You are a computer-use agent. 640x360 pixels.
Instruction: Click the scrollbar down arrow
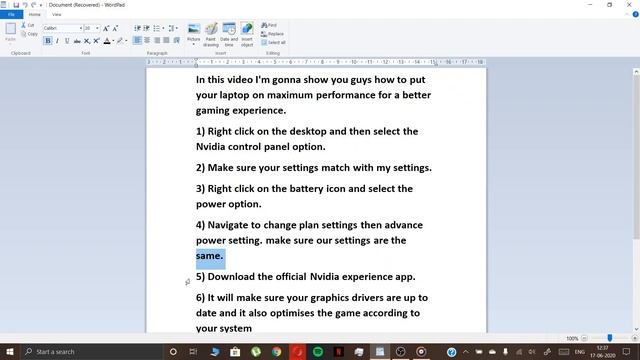pos(636,329)
